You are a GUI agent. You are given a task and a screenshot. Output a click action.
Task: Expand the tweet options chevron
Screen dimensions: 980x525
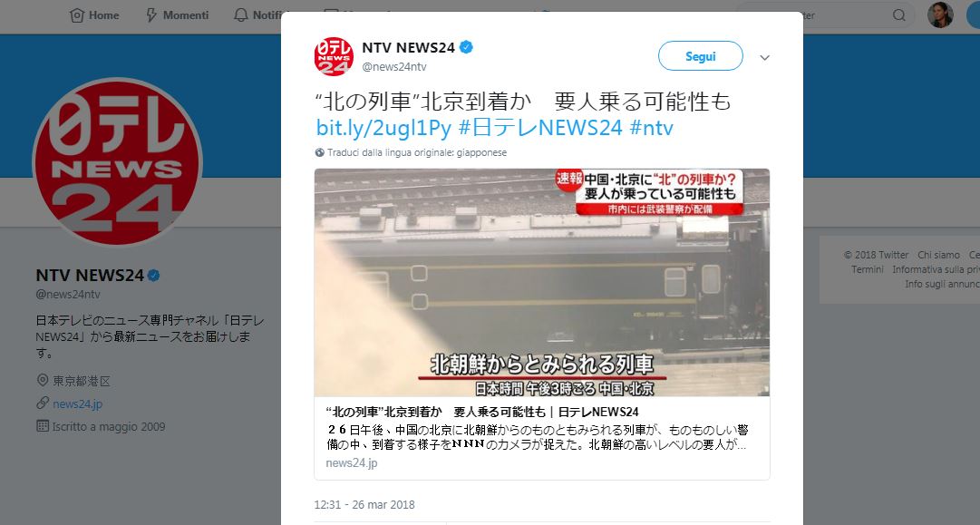click(764, 57)
